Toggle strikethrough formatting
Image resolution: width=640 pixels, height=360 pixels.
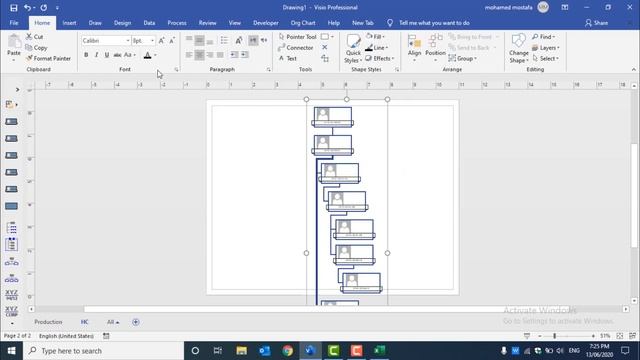(117, 55)
